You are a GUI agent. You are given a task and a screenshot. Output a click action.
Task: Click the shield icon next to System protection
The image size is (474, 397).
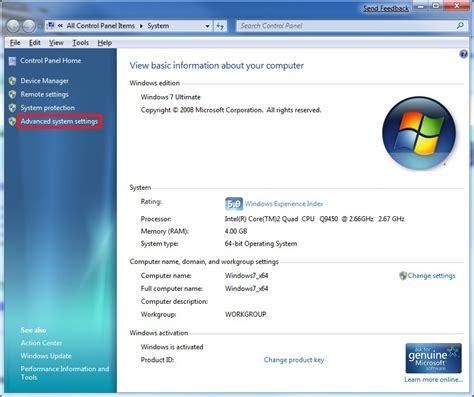coord(12,108)
